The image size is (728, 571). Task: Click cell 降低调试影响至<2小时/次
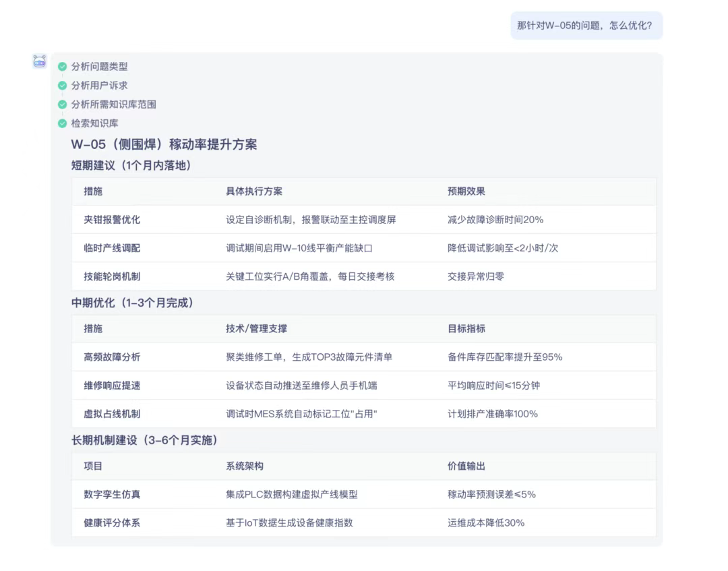503,248
